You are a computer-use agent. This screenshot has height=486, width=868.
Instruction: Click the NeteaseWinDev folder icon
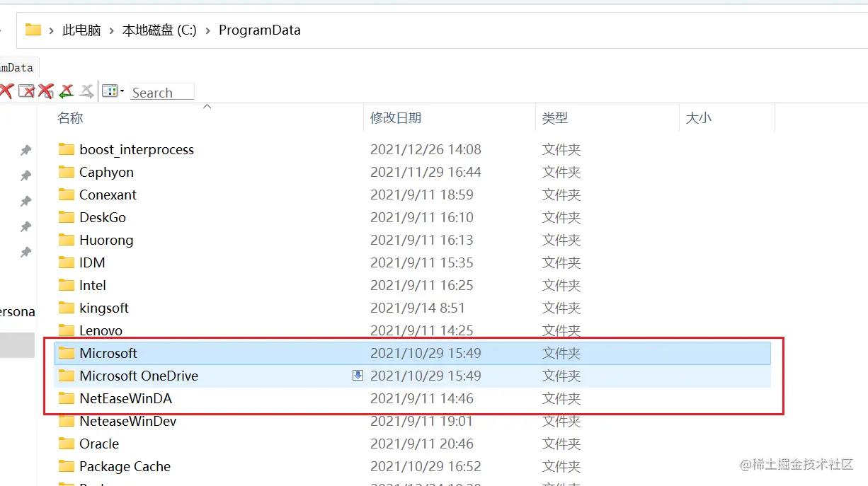coord(67,421)
